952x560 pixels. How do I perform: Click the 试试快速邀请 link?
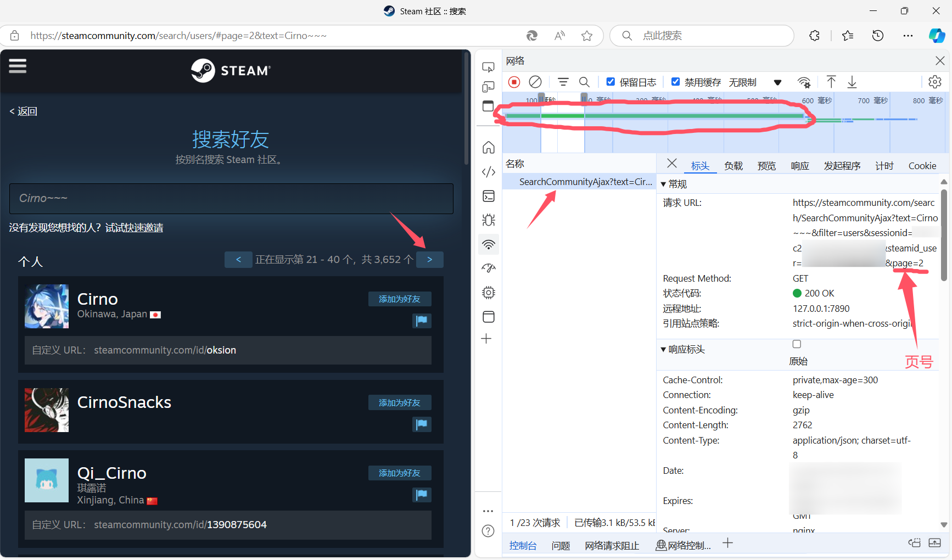(x=134, y=228)
